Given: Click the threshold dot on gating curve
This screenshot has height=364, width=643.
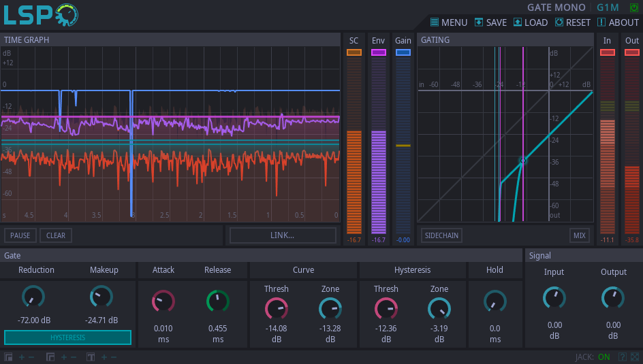Looking at the screenshot, I should [523, 161].
